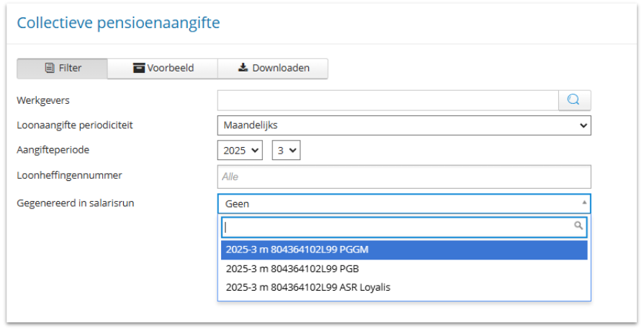
Task: Open Loonaangifte periodiciteit dropdown showing Maandelijks
Action: click(403, 125)
